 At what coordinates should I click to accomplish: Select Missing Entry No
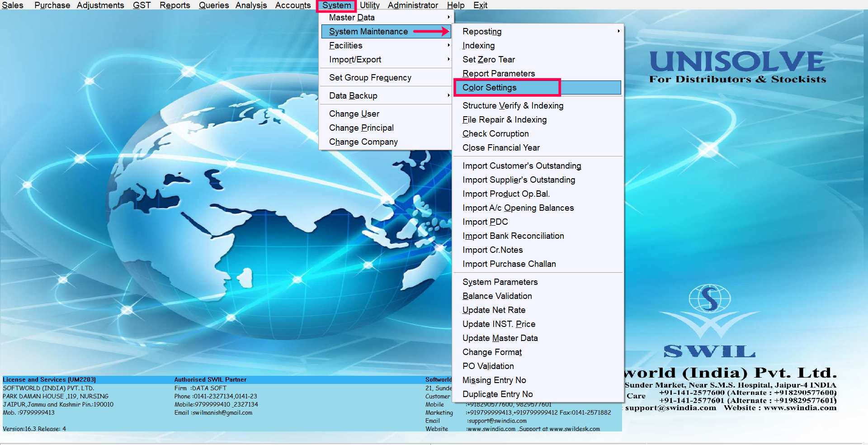point(538,380)
